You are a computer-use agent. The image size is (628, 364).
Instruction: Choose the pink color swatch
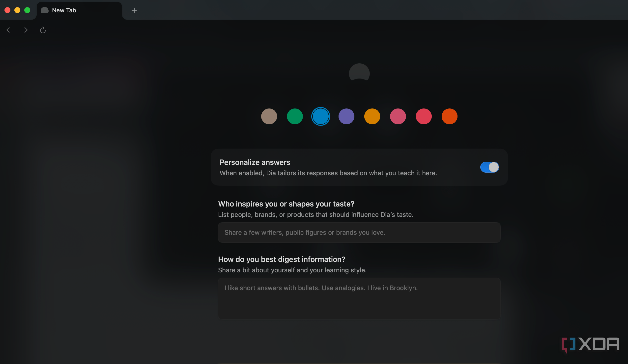tap(398, 116)
